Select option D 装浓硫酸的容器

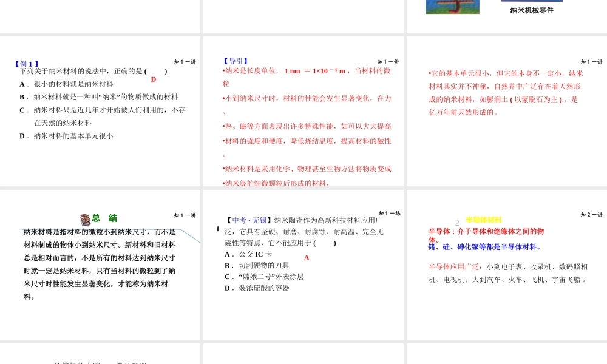(257, 288)
